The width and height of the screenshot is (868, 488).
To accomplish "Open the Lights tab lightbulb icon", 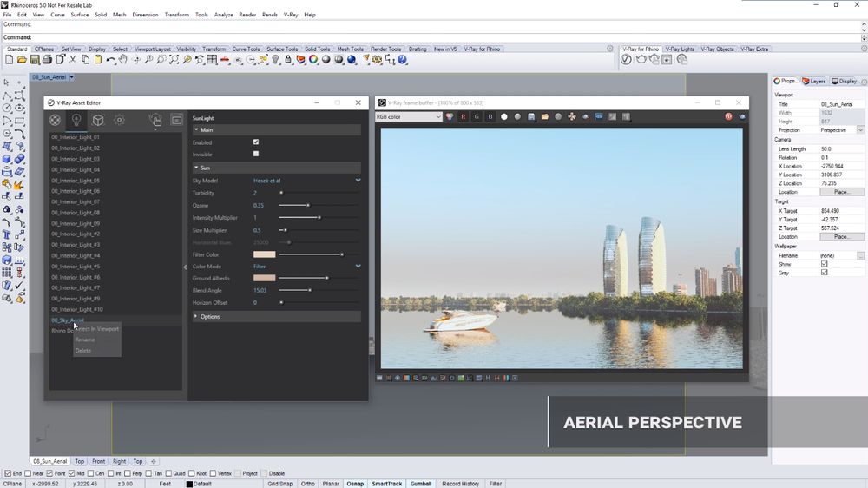I will click(76, 120).
